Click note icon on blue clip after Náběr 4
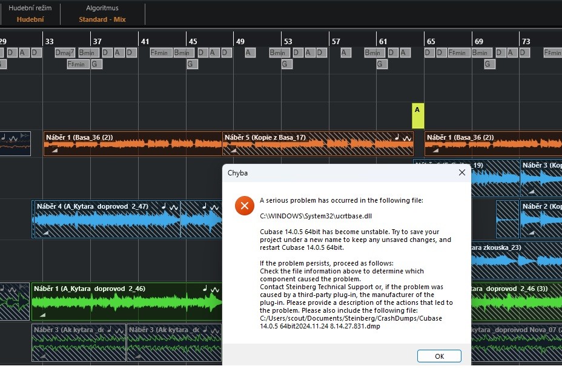Image resolution: width=562 pixels, height=392 pixels. click(x=204, y=206)
